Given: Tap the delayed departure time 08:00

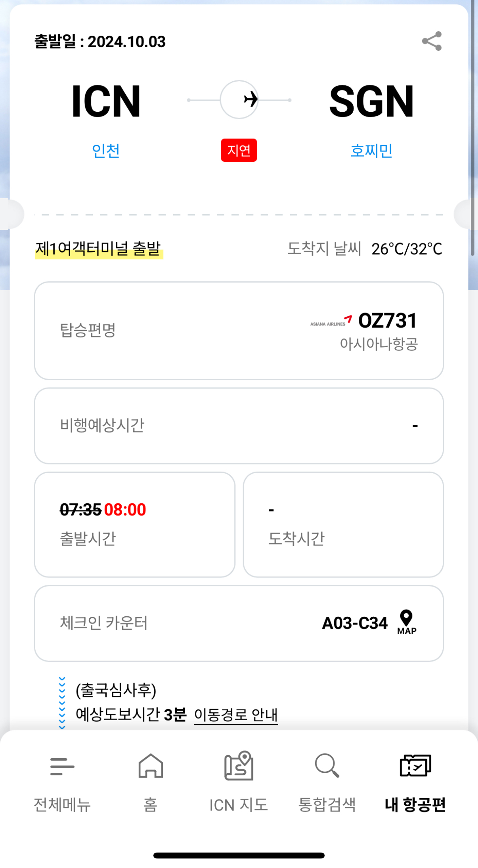Looking at the screenshot, I should pos(125,510).
